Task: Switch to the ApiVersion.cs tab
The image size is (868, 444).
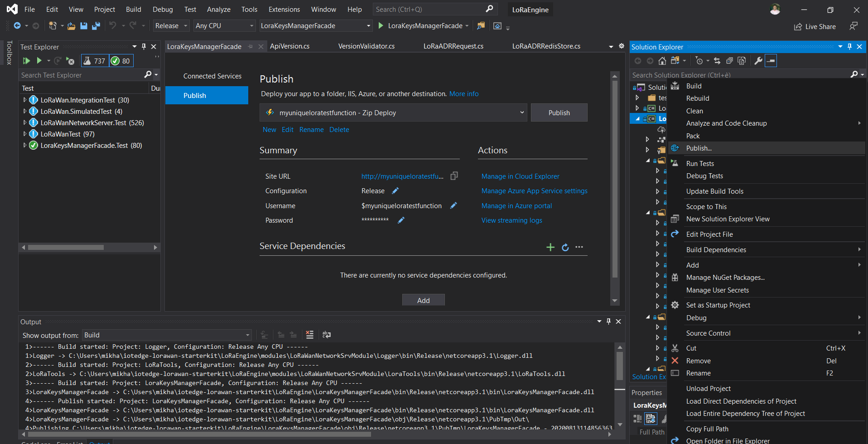Action: pyautogui.click(x=290, y=46)
